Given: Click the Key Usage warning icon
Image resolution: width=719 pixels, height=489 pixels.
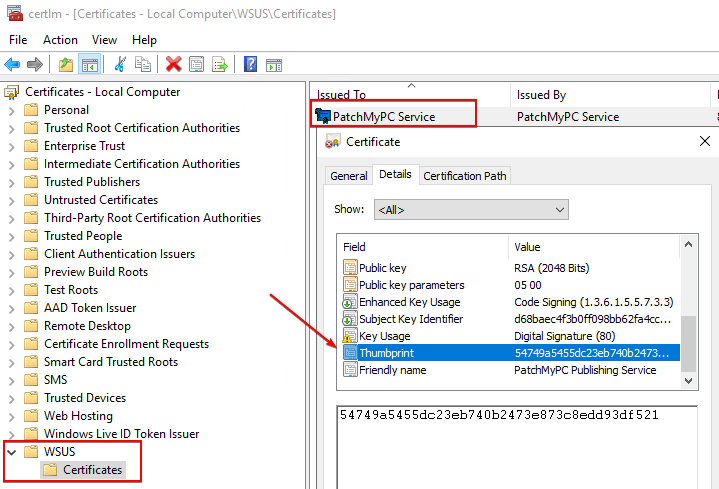Looking at the screenshot, I should point(350,336).
